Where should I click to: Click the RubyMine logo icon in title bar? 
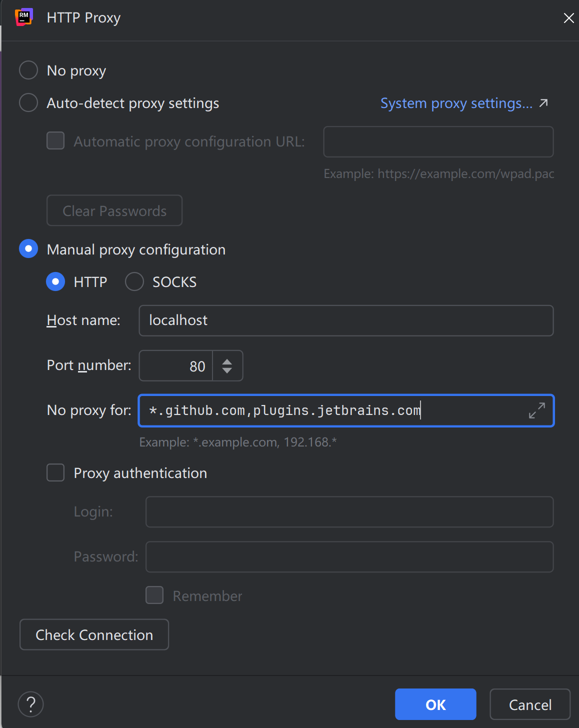[x=23, y=17]
